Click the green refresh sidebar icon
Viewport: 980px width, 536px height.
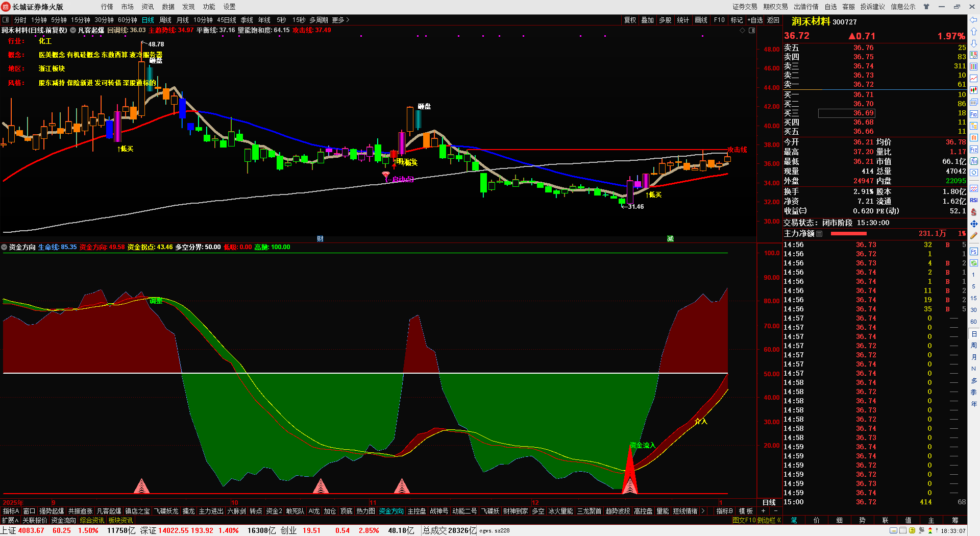point(974,263)
